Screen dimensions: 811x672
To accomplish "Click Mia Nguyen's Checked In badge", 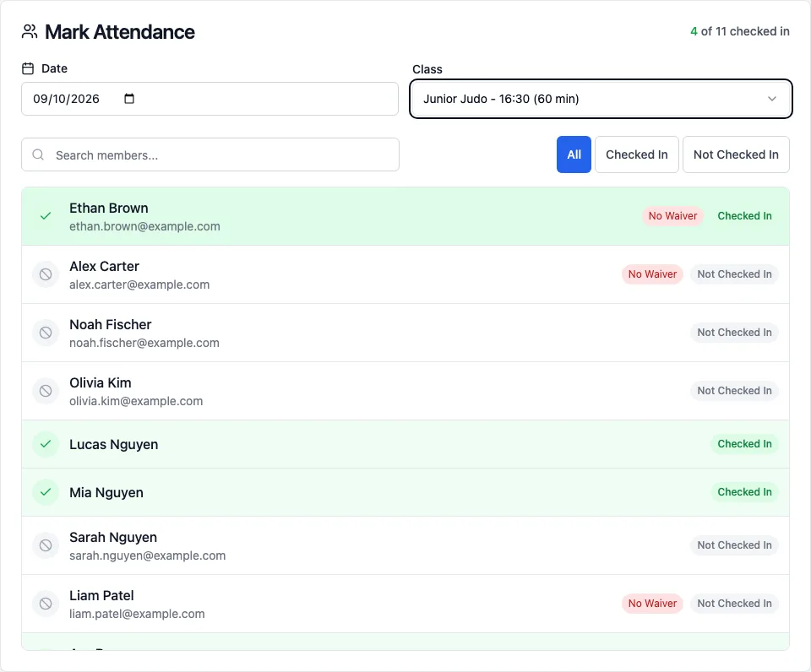I will point(744,492).
